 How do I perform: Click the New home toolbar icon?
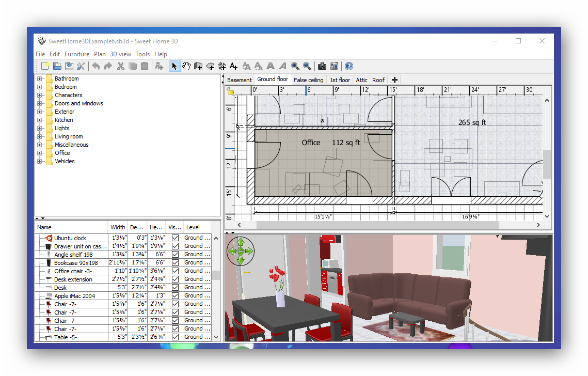(x=45, y=66)
